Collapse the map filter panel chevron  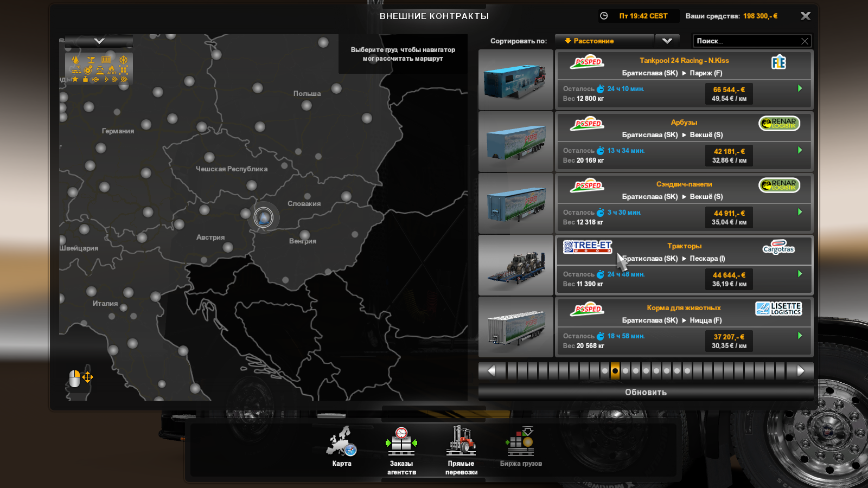point(99,41)
